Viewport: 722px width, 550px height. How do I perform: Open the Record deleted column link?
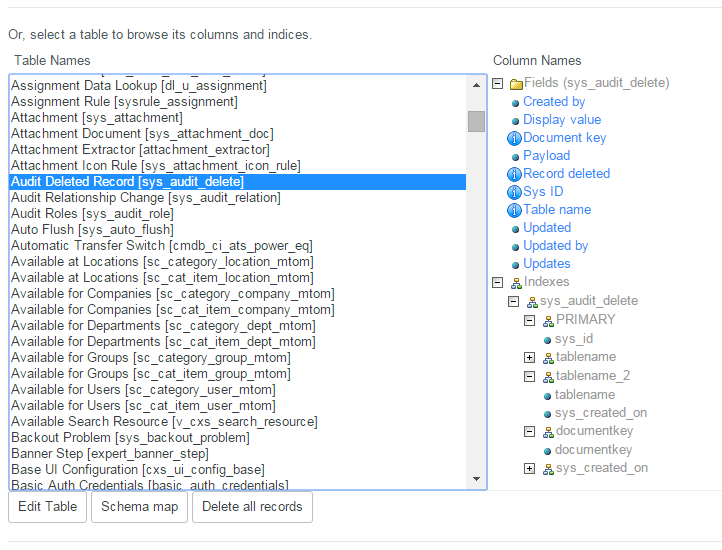[x=566, y=174]
